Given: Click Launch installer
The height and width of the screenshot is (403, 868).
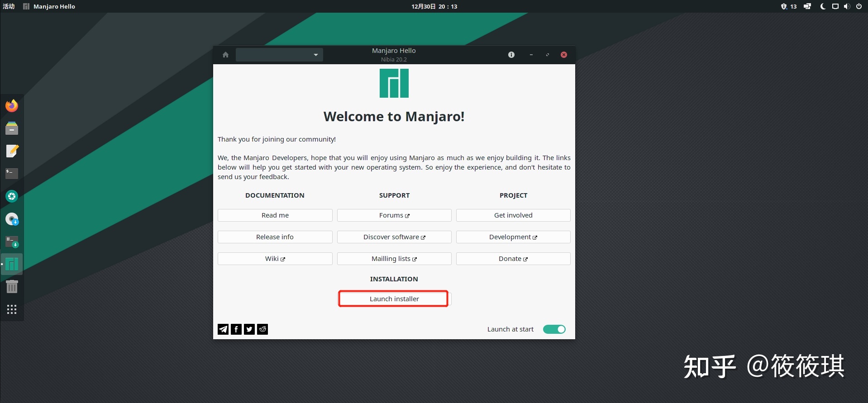Looking at the screenshot, I should pos(394,299).
